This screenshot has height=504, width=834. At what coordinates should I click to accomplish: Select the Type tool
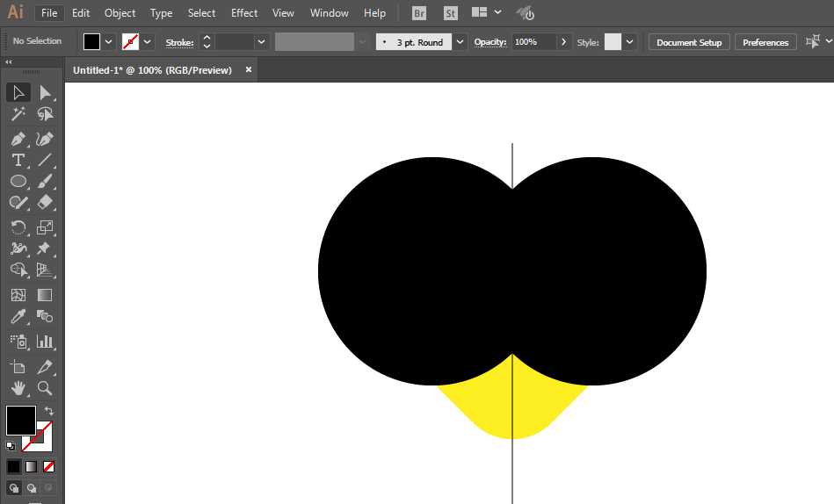point(18,160)
